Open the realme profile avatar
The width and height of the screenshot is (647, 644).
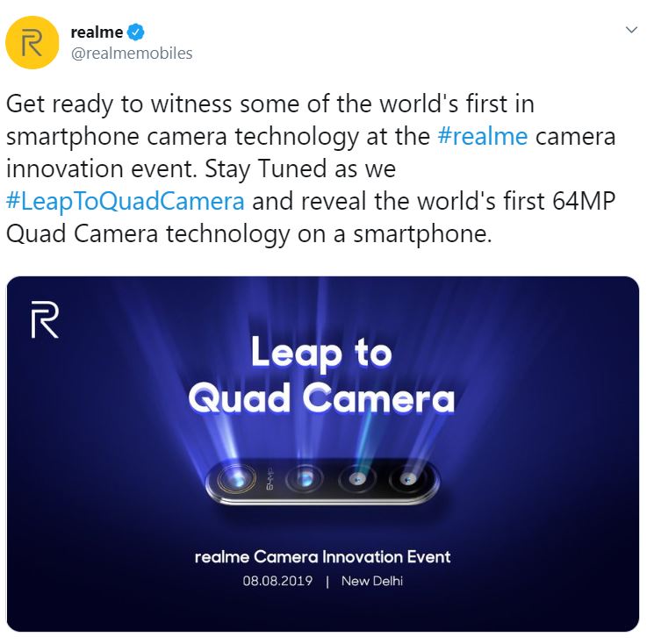coord(32,42)
